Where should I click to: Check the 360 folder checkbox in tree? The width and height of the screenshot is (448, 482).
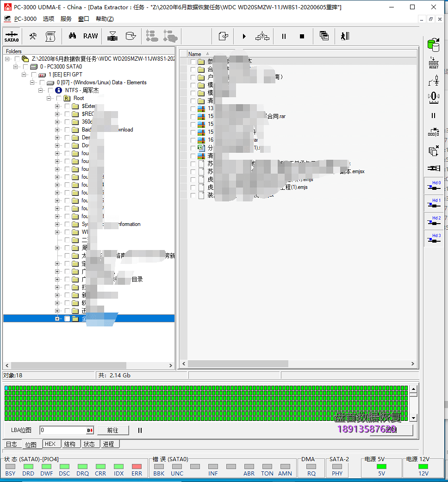[x=67, y=122]
